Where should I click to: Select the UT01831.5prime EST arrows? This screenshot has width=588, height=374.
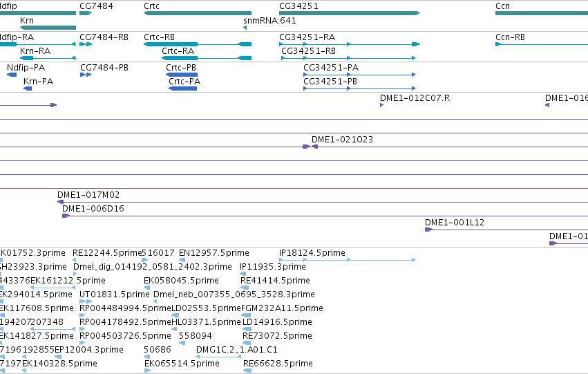[x=86, y=301]
